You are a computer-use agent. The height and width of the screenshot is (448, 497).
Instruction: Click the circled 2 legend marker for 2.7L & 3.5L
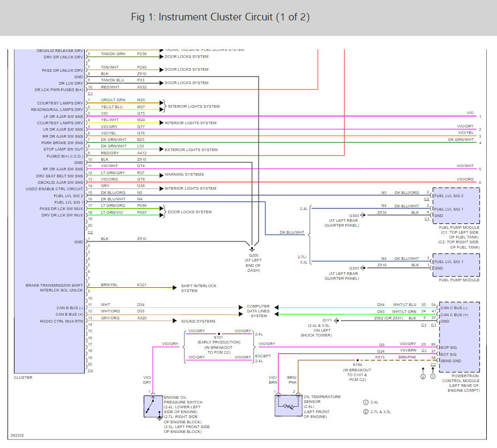pyautogui.click(x=366, y=412)
